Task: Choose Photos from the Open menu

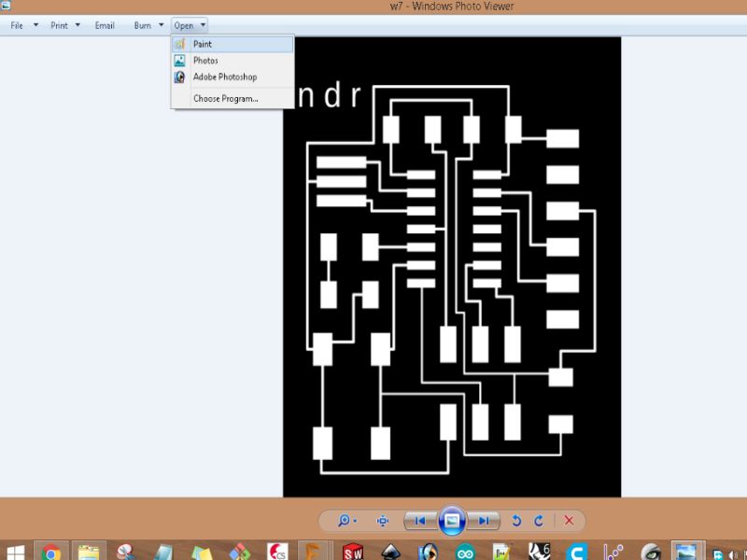Action: 233,61
